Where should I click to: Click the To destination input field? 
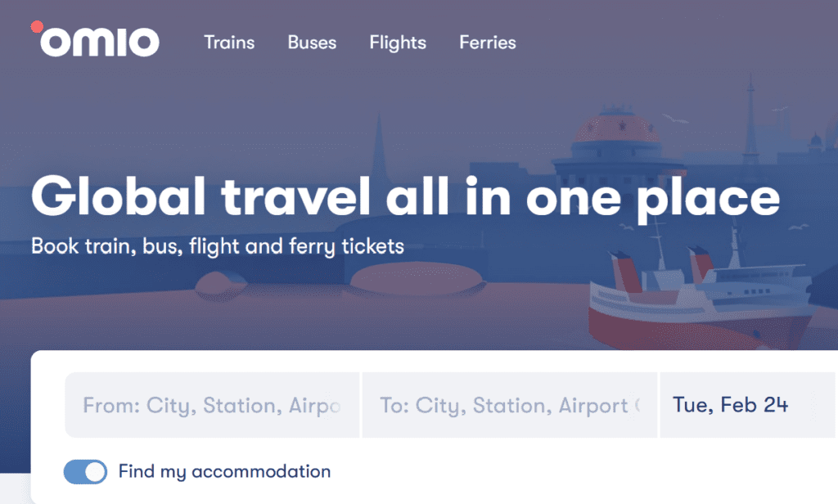(x=509, y=405)
